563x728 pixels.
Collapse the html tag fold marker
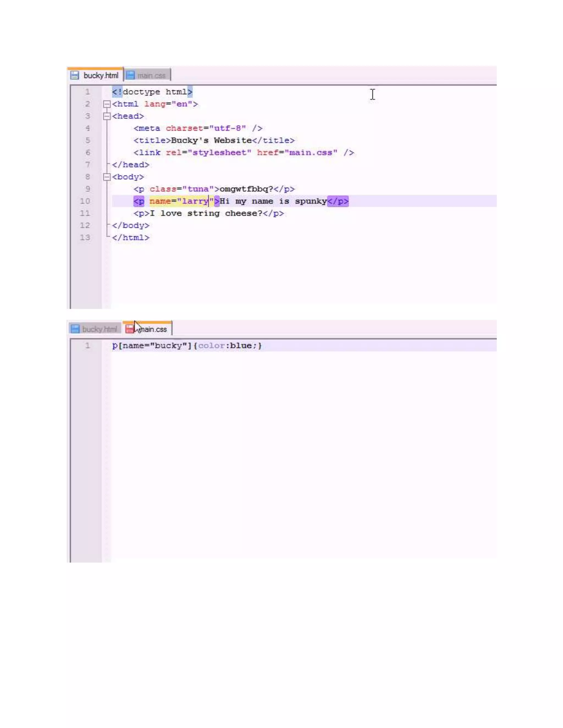107,104
